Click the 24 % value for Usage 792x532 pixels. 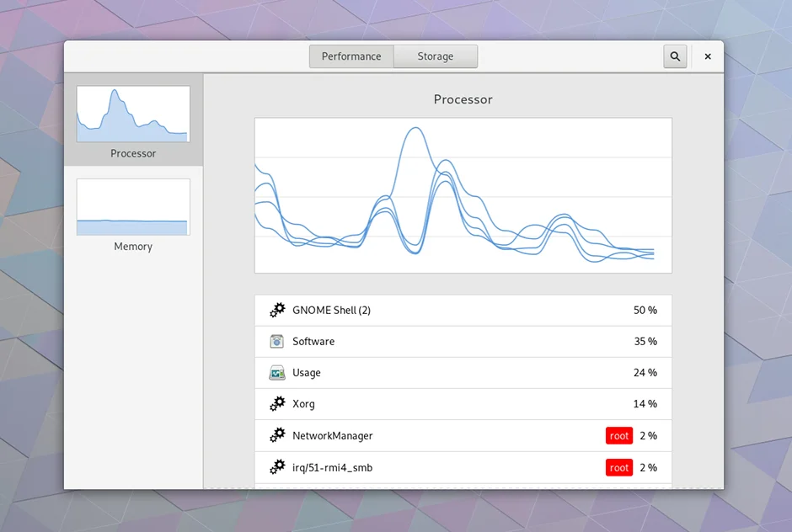click(x=645, y=373)
